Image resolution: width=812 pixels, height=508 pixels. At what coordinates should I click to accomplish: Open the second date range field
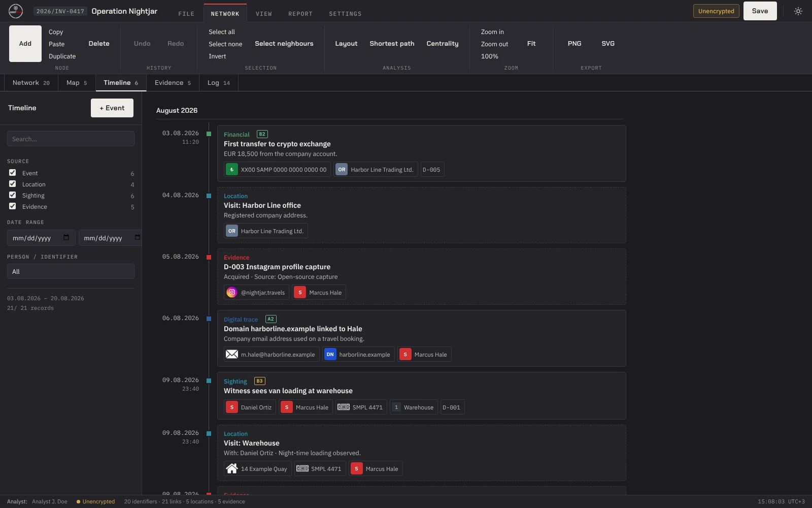coord(110,238)
